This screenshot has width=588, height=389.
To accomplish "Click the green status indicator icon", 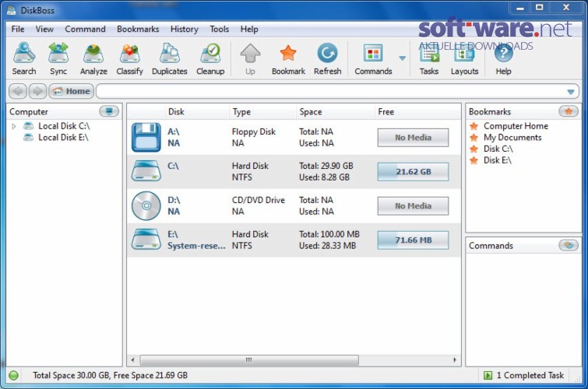I will (x=14, y=375).
